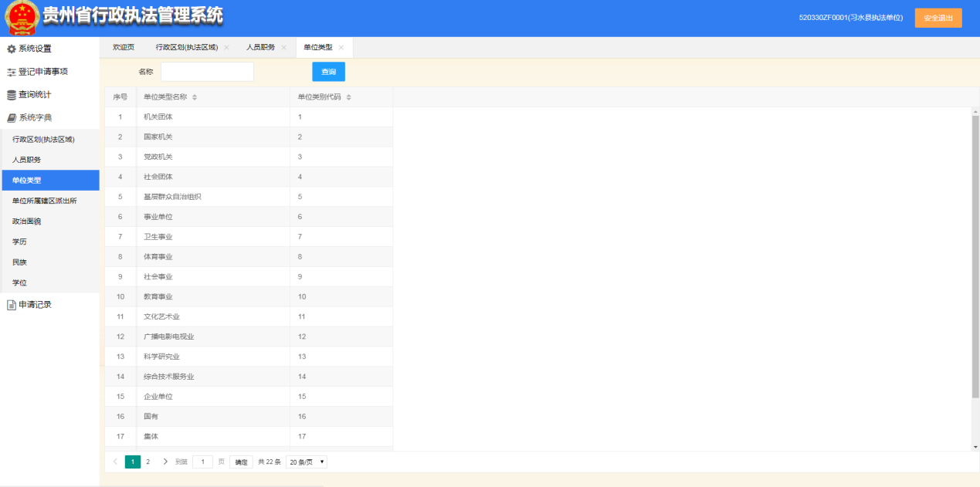Switch to 单位类型 tab
980x487 pixels.
tap(318, 48)
